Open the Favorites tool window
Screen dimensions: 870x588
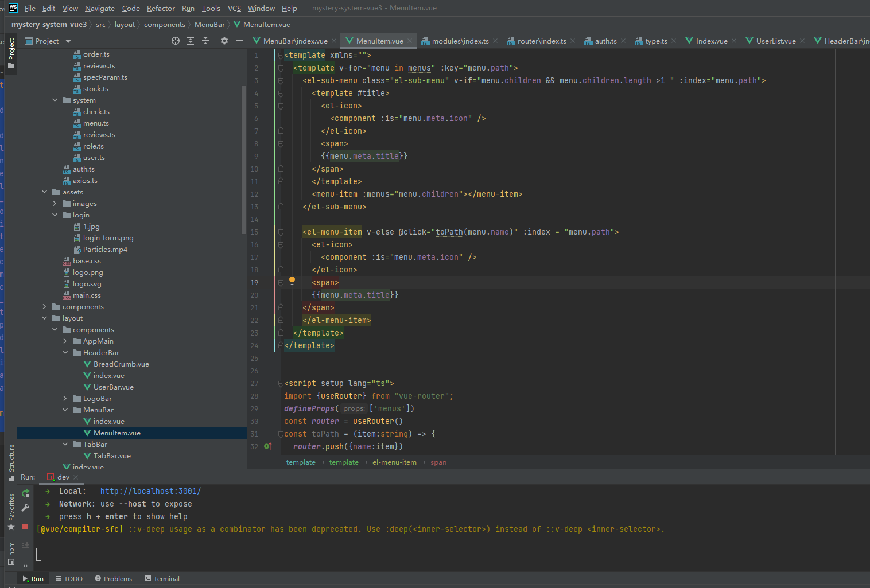coord(11,512)
